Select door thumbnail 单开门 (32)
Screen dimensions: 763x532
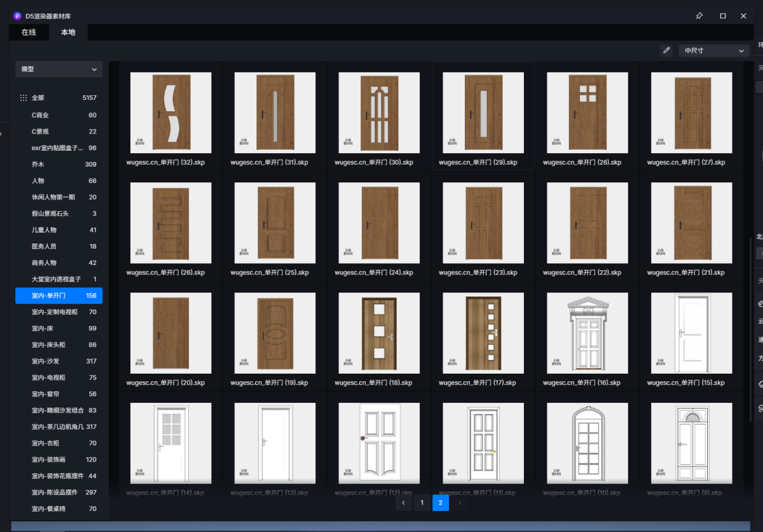170,113
